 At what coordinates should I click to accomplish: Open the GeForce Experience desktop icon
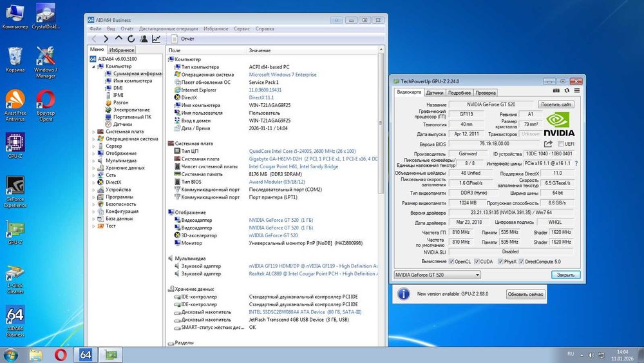click(15, 191)
